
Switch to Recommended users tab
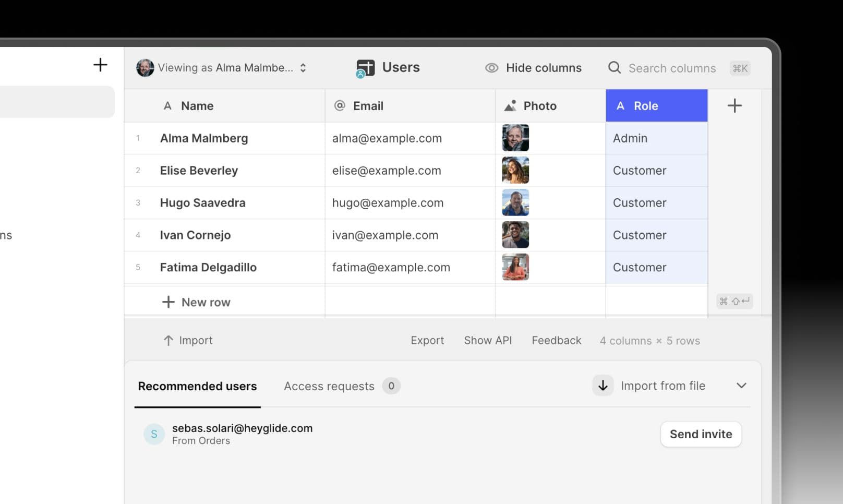point(197,387)
